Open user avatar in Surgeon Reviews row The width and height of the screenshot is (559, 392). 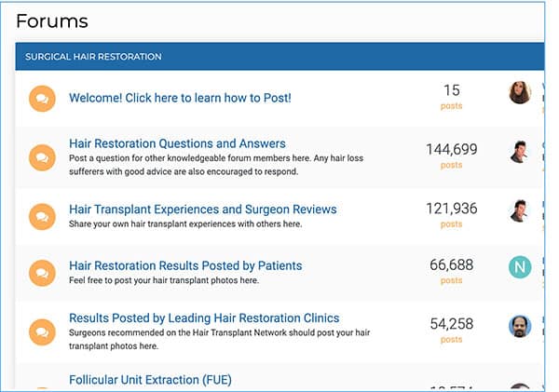(520, 210)
